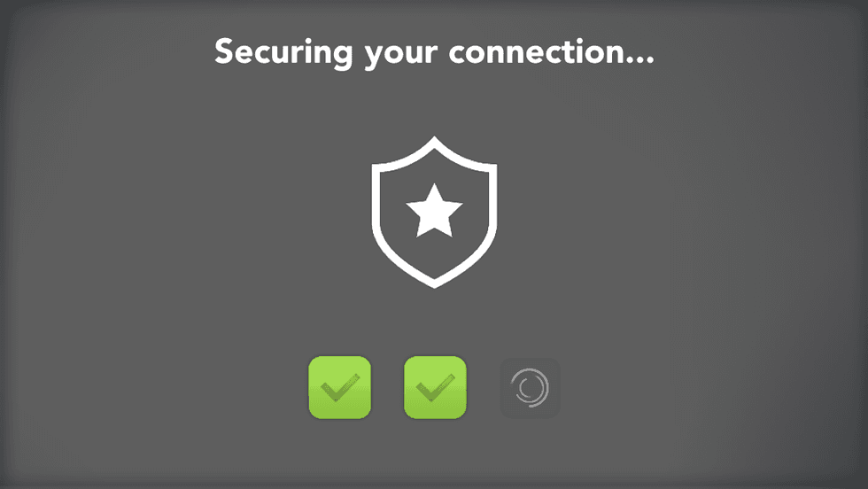Click the gray loading spinner box
The image size is (868, 489).
[530, 388]
